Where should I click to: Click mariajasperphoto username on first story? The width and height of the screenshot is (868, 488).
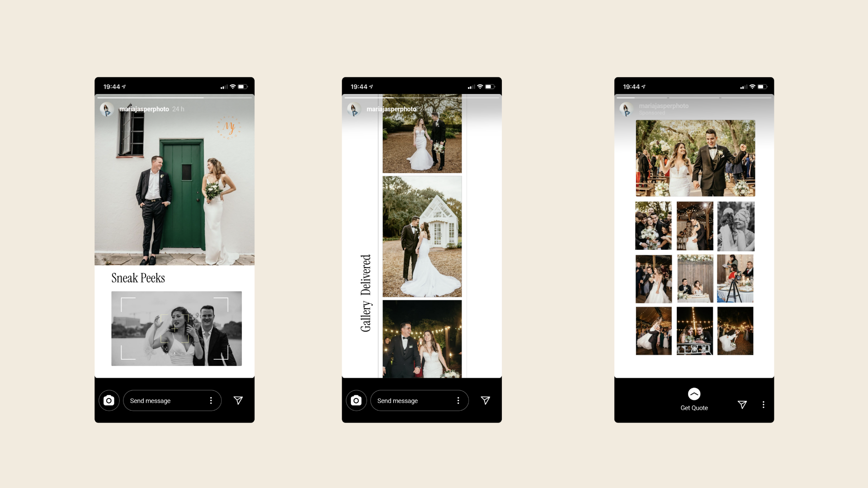click(144, 109)
